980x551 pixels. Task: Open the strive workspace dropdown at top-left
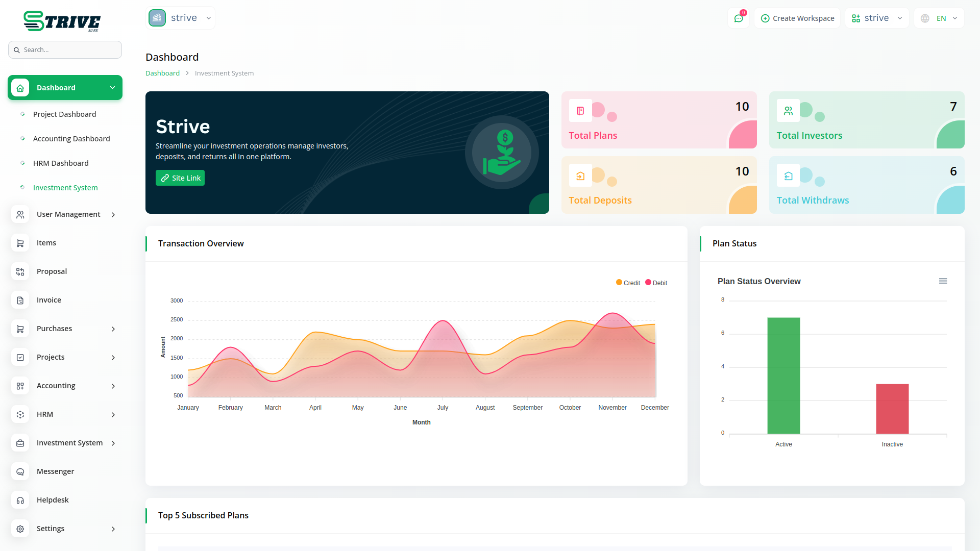[180, 18]
